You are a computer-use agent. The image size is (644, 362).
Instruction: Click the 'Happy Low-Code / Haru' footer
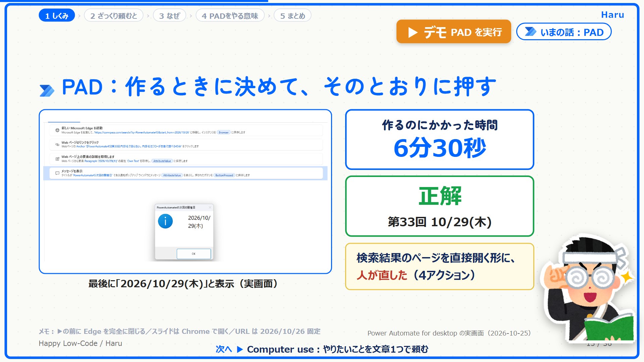click(80, 343)
